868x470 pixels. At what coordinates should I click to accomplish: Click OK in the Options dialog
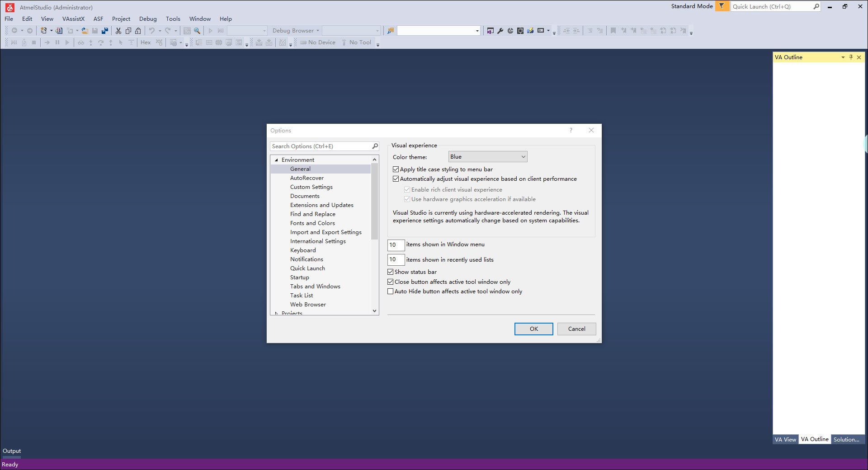coord(534,329)
